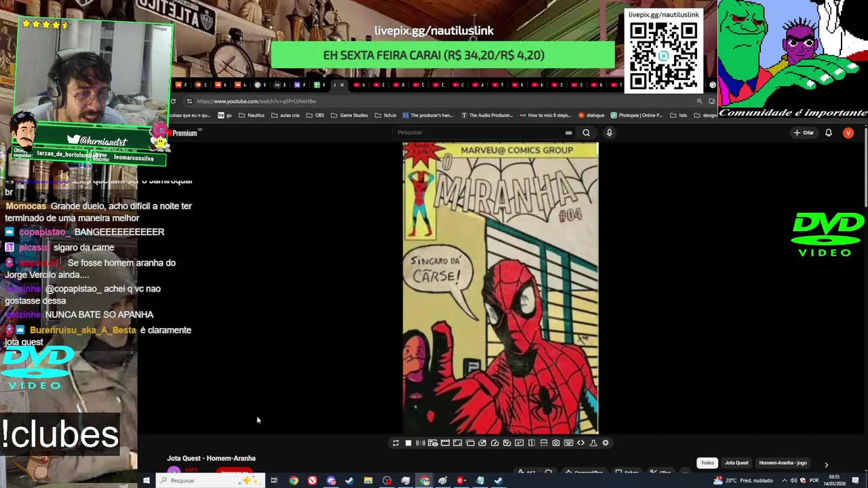The image size is (868, 488).
Task: Open the Windows Start menu
Action: pyautogui.click(x=146, y=481)
